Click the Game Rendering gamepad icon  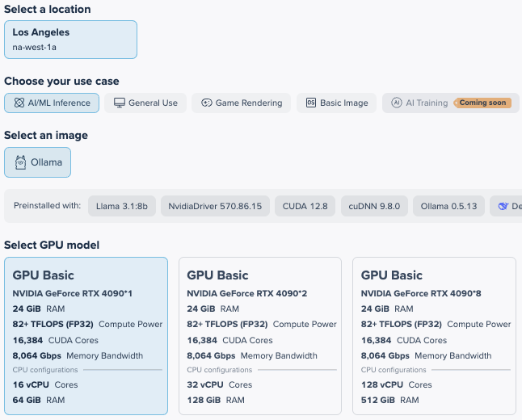point(206,103)
